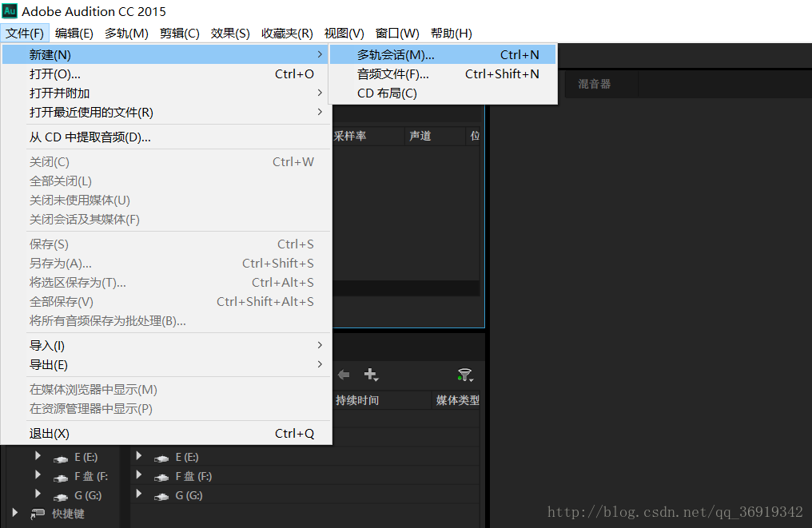Expand 导入(I) submenu
Viewport: 812px width, 528px height.
click(x=165, y=345)
